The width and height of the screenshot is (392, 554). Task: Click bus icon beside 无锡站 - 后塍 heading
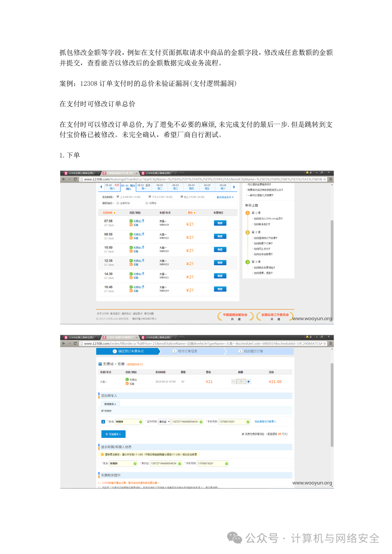pos(100,364)
